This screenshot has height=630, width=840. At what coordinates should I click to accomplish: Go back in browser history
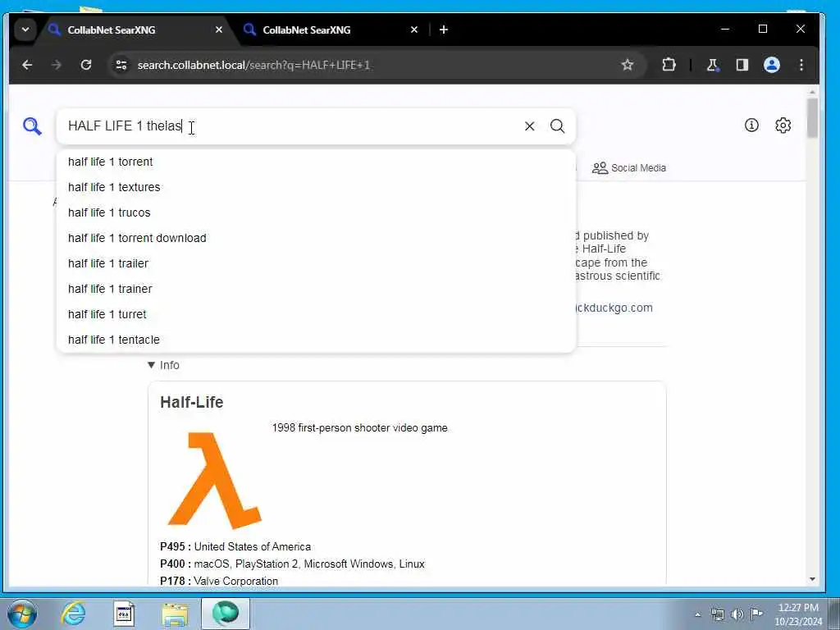click(27, 65)
